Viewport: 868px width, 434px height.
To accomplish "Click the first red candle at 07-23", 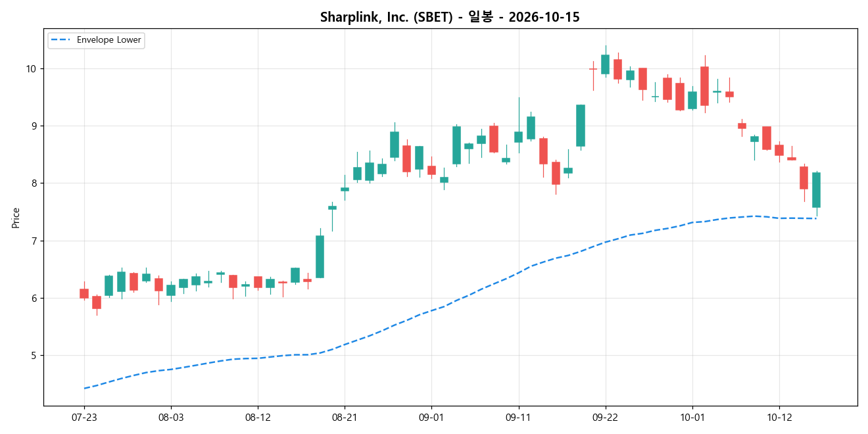I will click(x=84, y=293).
